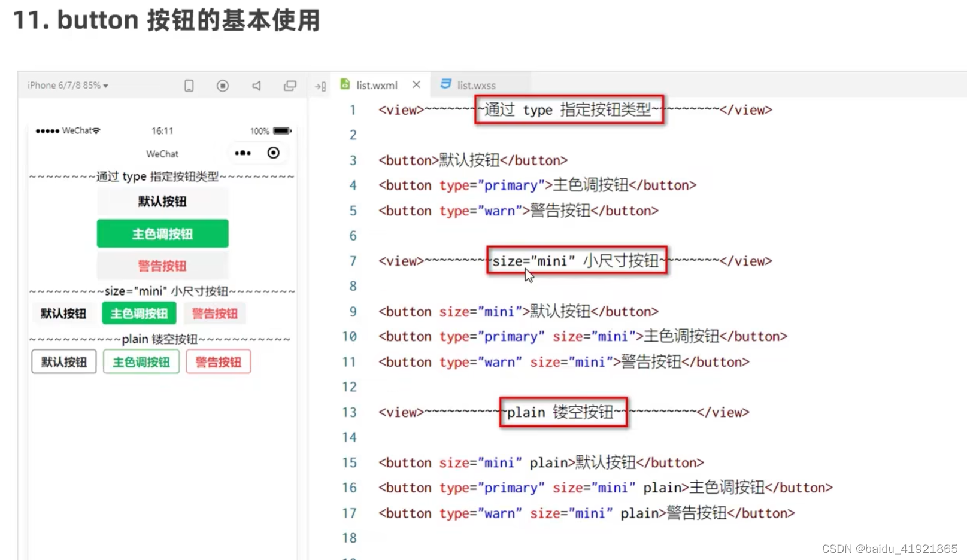
Task: Tap the mini 警告按钮 button
Action: [214, 314]
